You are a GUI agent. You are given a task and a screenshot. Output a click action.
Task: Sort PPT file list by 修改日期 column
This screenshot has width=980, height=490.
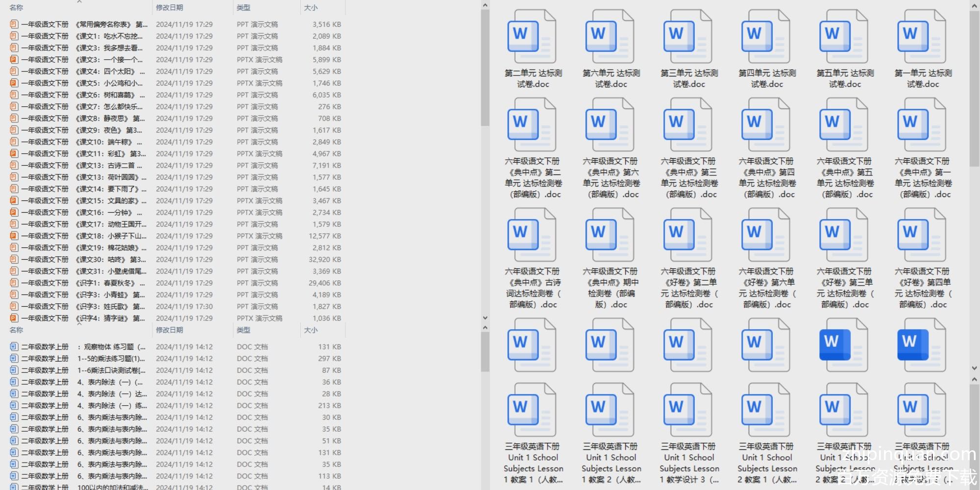pyautogui.click(x=170, y=8)
